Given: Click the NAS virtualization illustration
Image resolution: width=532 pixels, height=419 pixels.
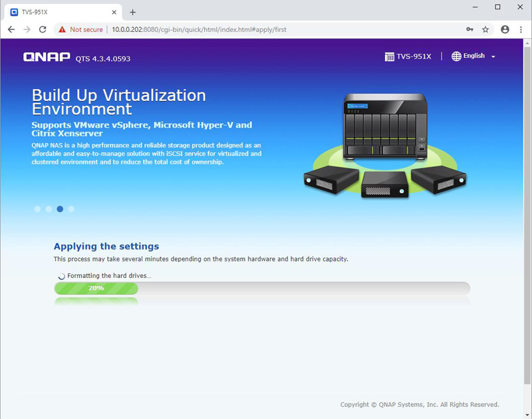Looking at the screenshot, I should click(385, 145).
